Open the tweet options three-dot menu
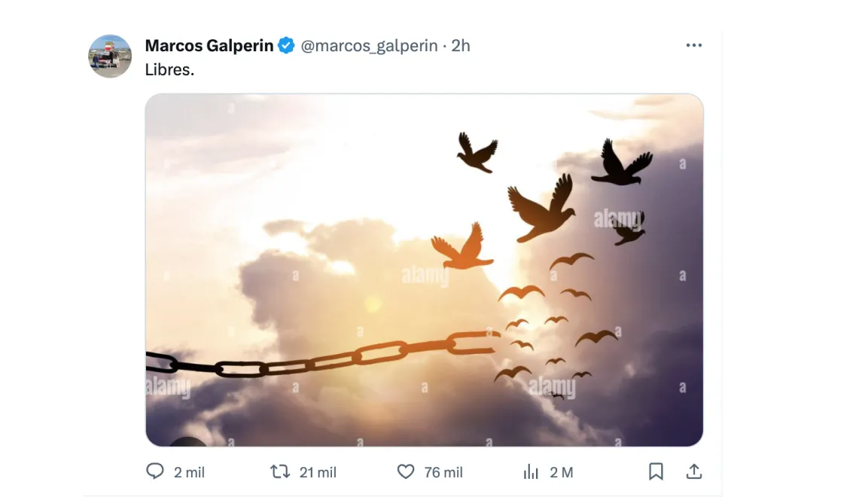Image resolution: width=868 pixels, height=497 pixels. coord(693,44)
